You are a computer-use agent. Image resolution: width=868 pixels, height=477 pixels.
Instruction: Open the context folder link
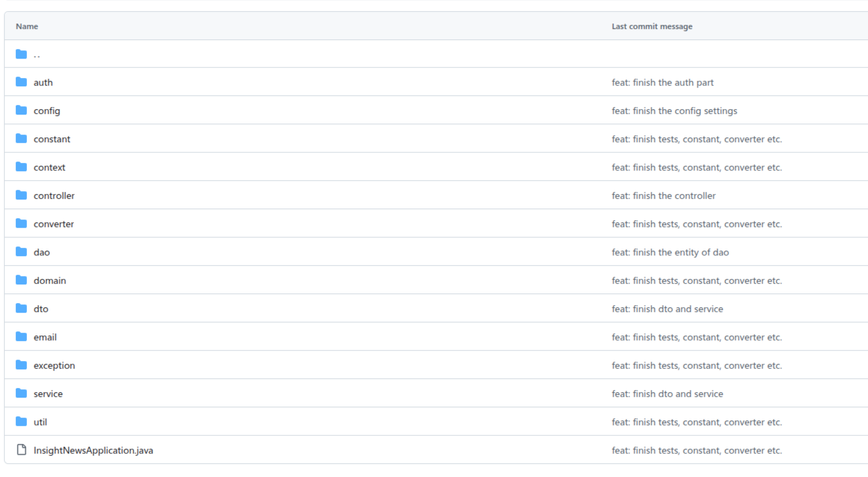click(x=50, y=168)
